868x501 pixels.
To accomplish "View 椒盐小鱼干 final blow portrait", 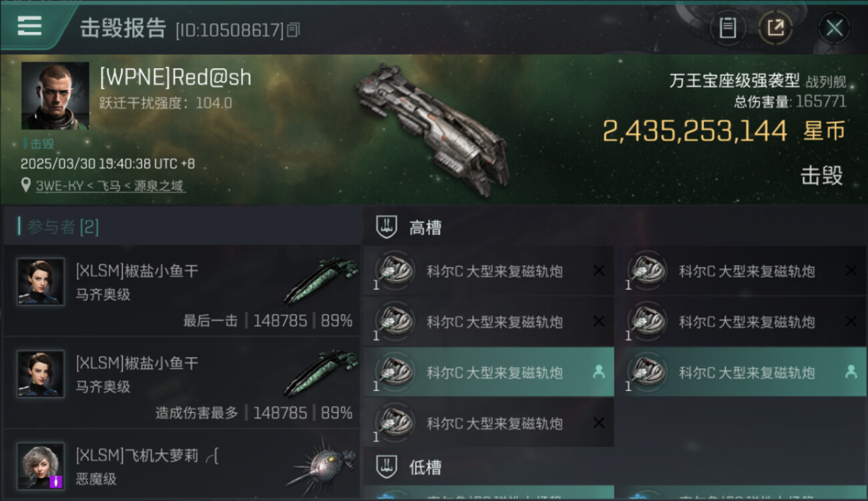I will 41,281.
